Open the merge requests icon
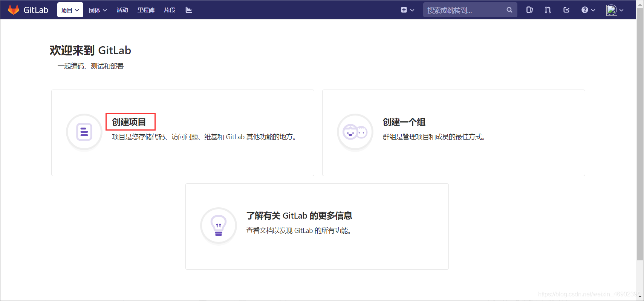Screen dimensions: 644x301 (x=548, y=10)
